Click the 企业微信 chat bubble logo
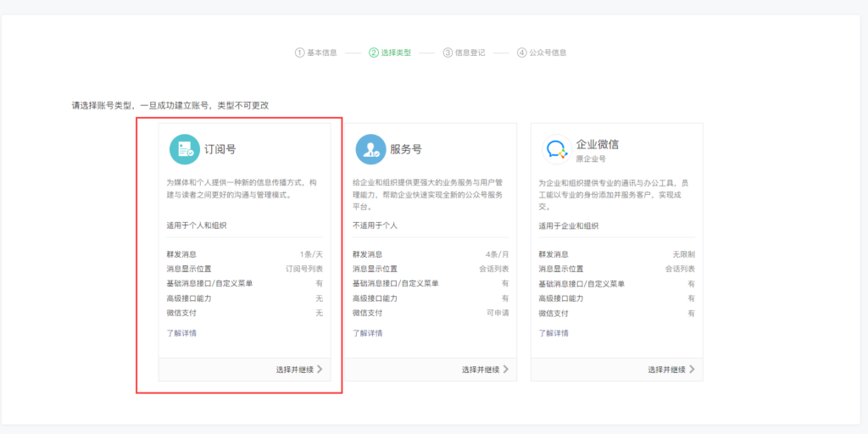 (556, 149)
